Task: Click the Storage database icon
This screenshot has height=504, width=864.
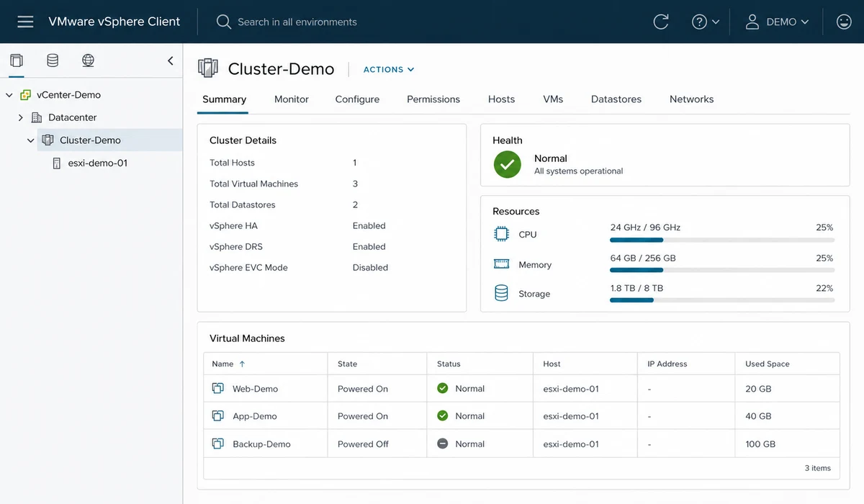Action: (501, 293)
